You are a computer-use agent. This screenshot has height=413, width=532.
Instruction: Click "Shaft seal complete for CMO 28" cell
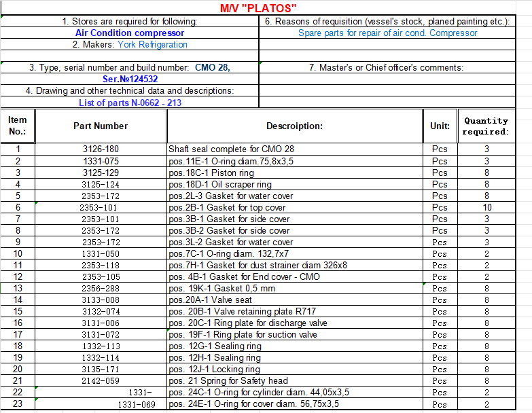click(x=294, y=149)
